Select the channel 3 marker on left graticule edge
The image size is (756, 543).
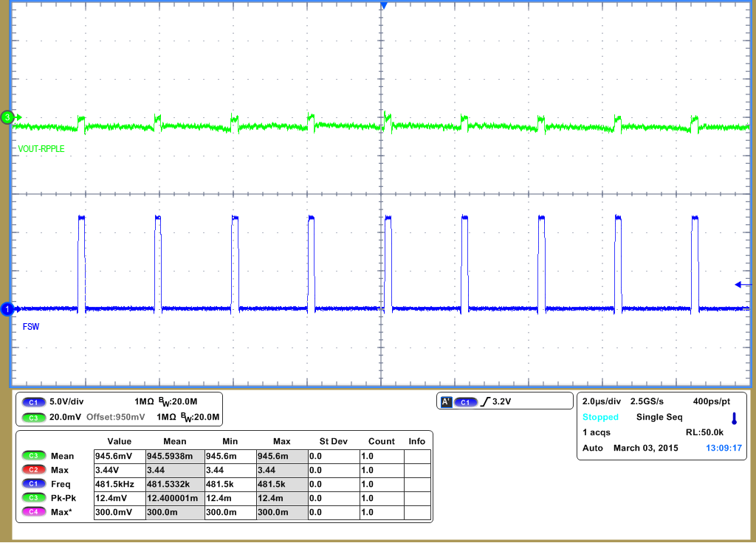tap(7, 116)
